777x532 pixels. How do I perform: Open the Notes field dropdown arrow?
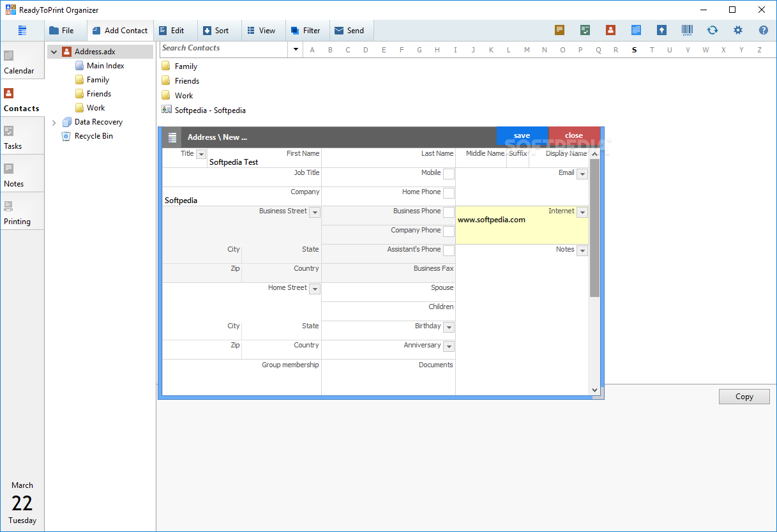(582, 250)
